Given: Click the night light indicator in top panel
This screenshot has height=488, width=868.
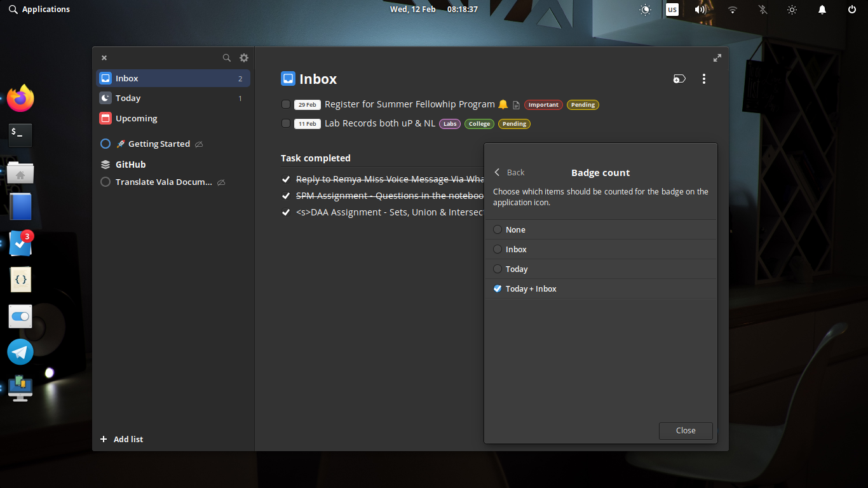Looking at the screenshot, I should coord(646,10).
